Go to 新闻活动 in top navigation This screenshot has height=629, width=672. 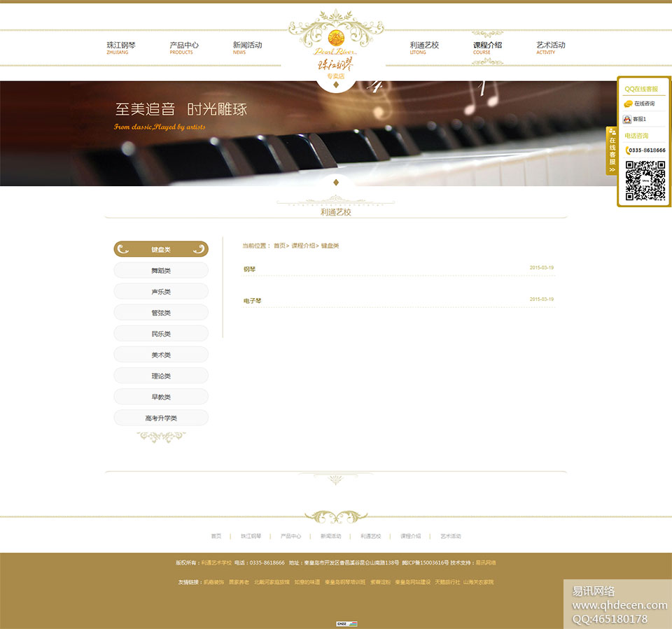247,48
